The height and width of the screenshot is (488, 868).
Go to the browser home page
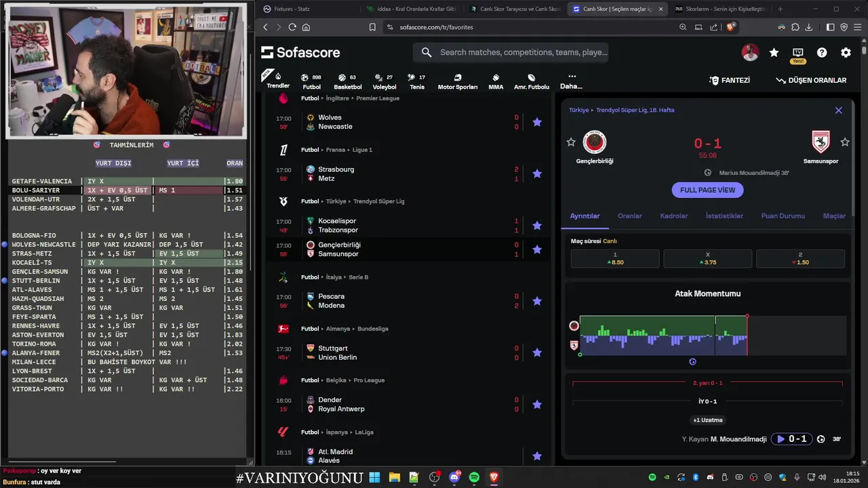pos(306,27)
